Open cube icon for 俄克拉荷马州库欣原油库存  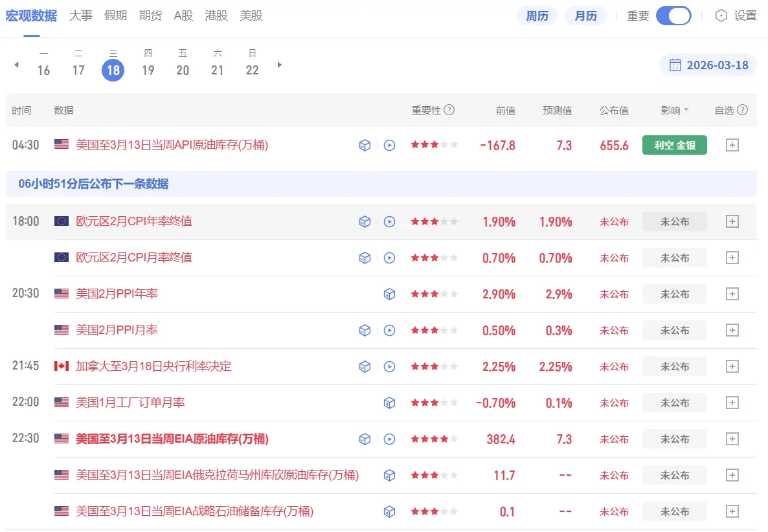click(389, 475)
